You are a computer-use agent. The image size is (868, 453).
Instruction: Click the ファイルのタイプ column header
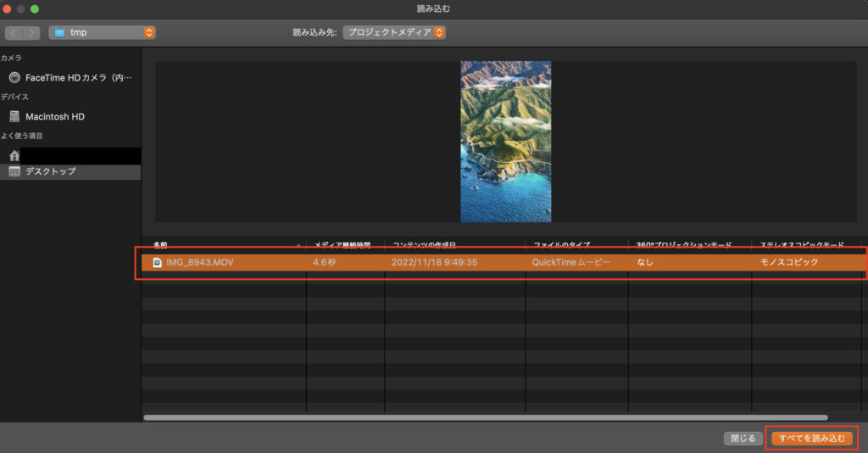tap(576, 244)
